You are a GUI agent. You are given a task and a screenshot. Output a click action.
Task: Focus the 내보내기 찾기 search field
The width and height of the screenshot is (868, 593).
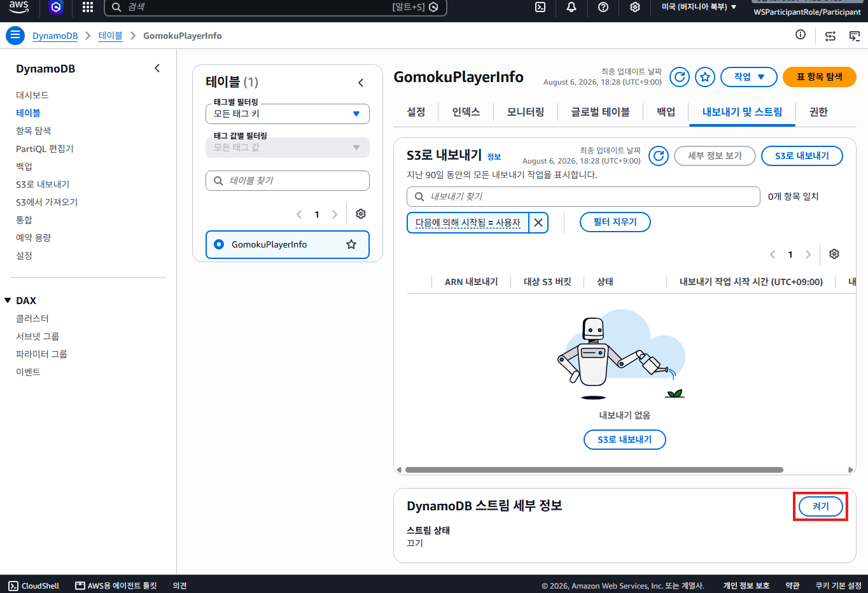pyautogui.click(x=584, y=197)
